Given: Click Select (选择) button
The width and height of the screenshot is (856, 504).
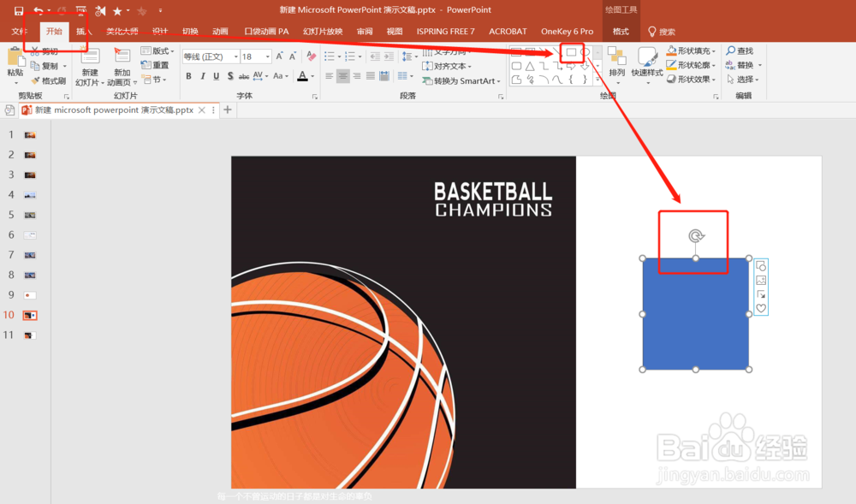Looking at the screenshot, I should point(743,79).
